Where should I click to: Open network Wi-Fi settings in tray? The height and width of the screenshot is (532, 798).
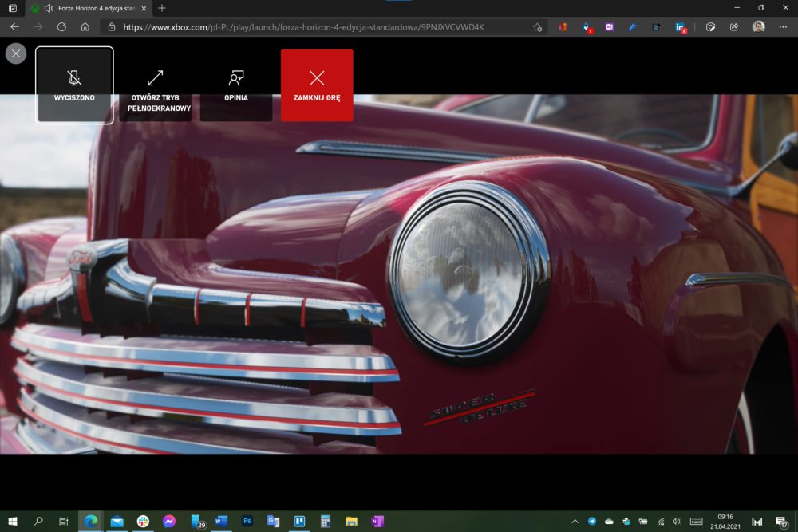pos(661,522)
